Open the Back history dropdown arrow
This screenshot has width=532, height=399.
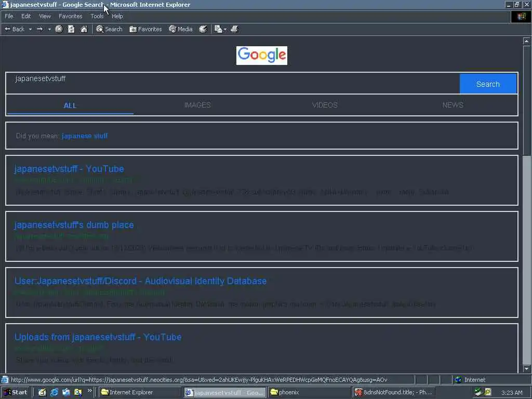point(30,29)
